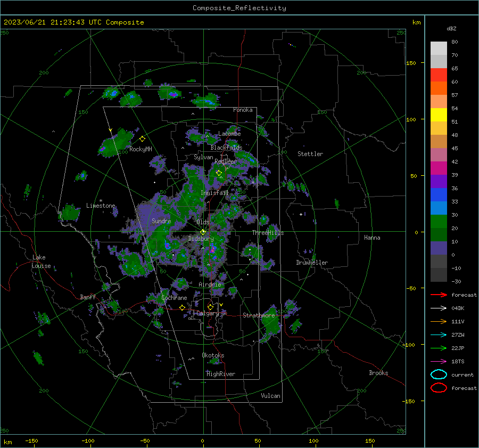Click the yellow marker near RedDeer
Image resolution: width=479 pixels, height=448 pixels.
pos(219,173)
